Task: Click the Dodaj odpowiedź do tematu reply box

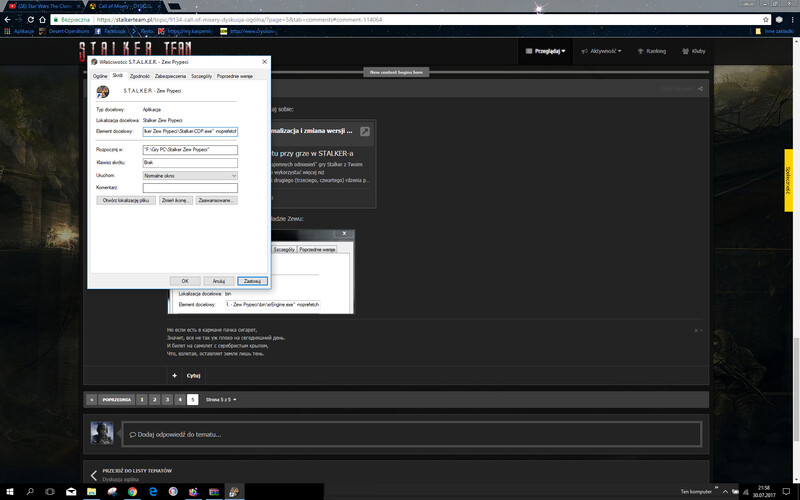Action: (412, 435)
